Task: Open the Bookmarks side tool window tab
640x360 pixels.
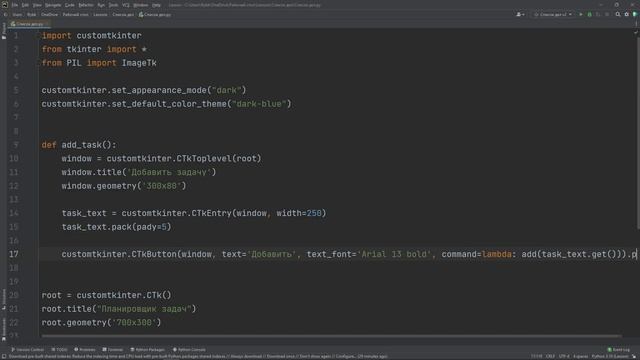Action: pyautogui.click(x=4, y=329)
